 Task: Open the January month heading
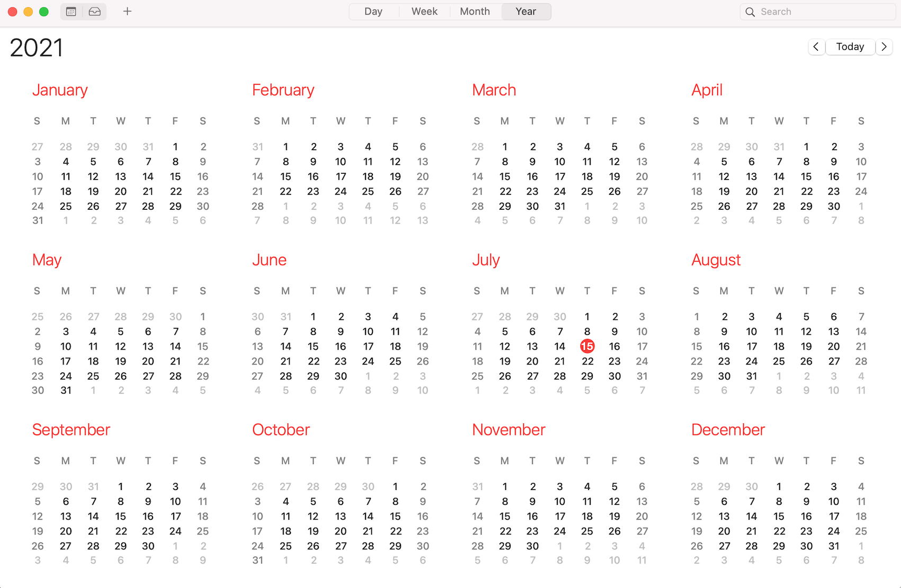(60, 90)
